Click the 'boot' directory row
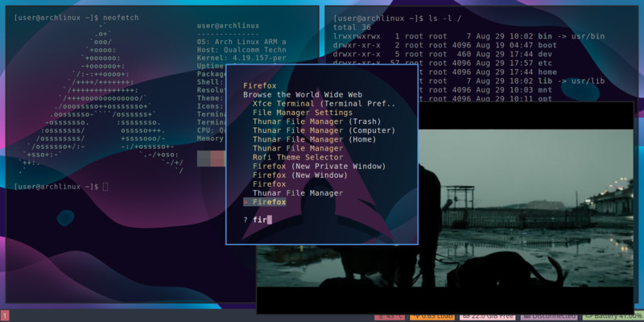The width and height of the screenshot is (644, 322). pos(445,45)
